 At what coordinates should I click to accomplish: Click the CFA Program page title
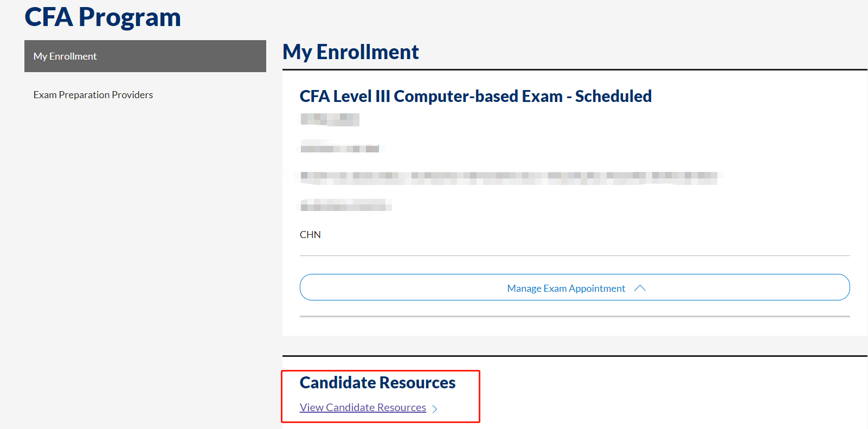102,17
